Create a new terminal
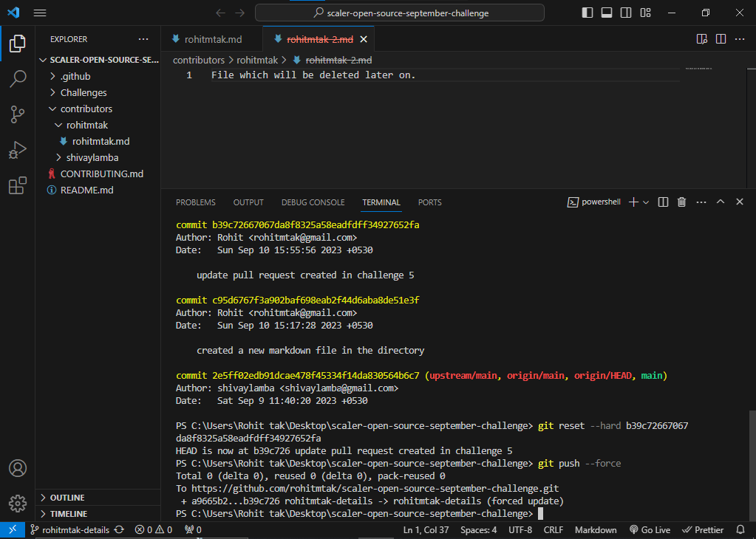Image resolution: width=756 pixels, height=539 pixels. coord(632,202)
